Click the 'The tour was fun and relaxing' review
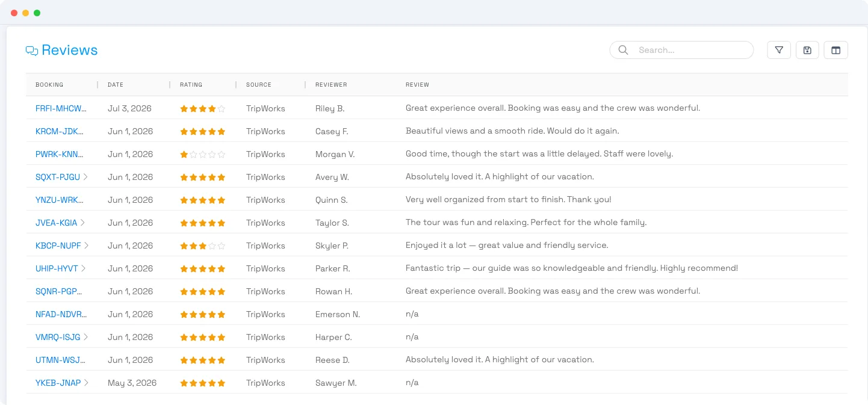 click(x=526, y=223)
